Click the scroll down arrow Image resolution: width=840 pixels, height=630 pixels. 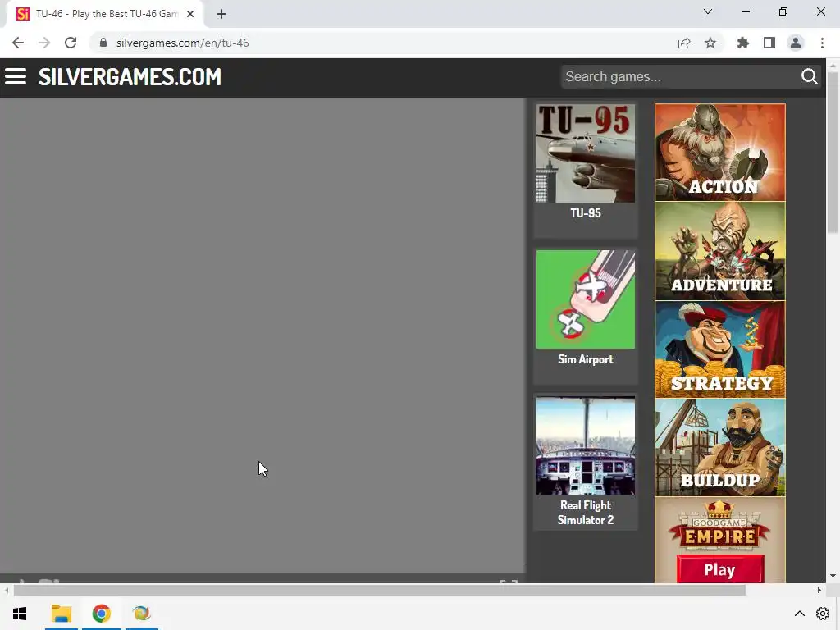pos(833,577)
